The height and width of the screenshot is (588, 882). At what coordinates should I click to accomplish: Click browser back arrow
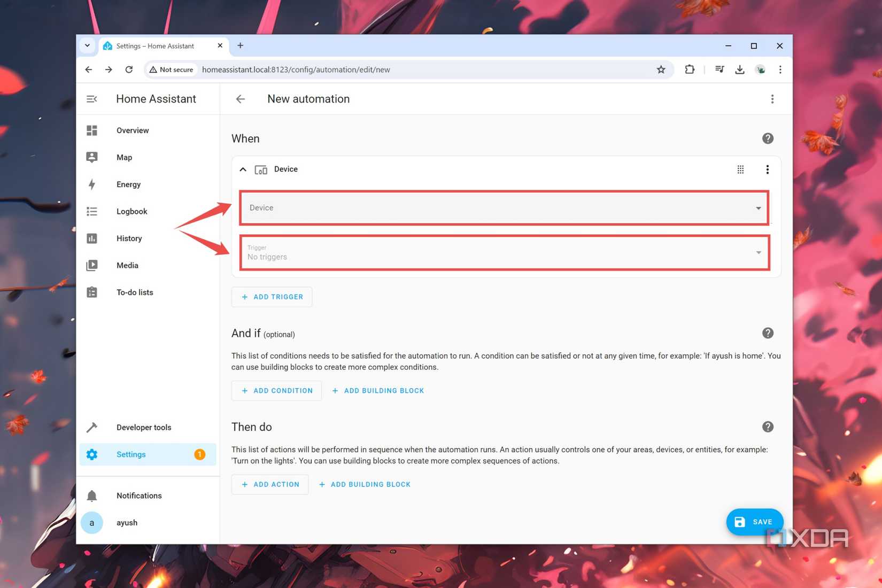(89, 69)
